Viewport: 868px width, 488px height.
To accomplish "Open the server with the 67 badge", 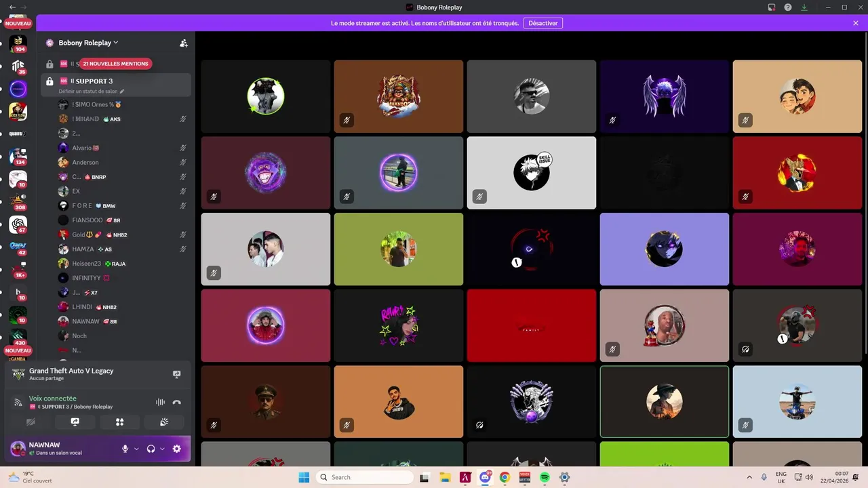I will [x=18, y=224].
